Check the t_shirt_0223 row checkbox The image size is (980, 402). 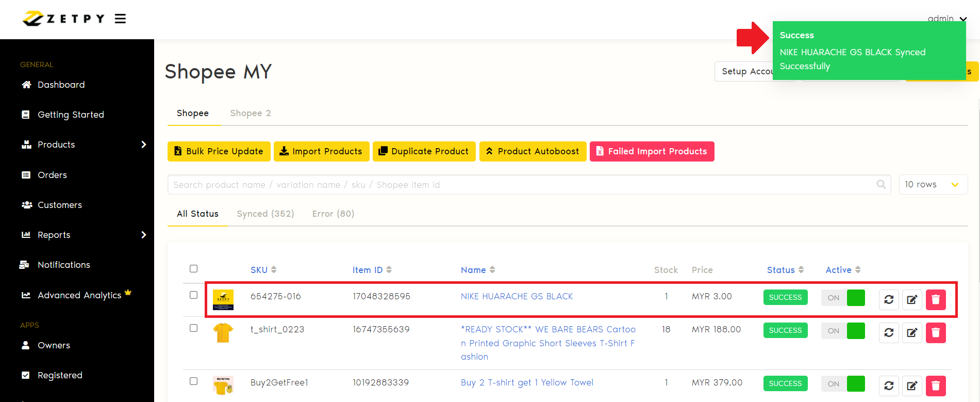click(x=193, y=328)
